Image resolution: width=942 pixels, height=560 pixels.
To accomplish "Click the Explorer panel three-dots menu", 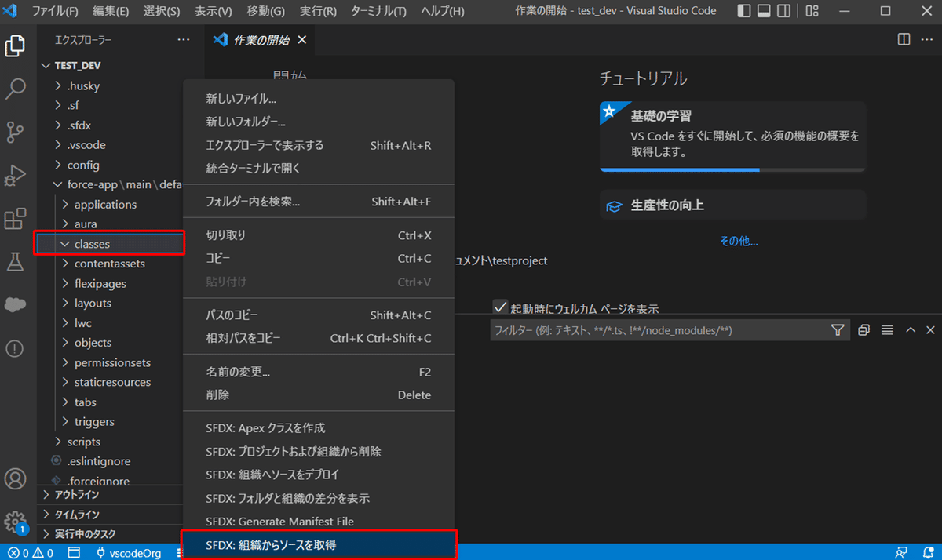I will tap(184, 40).
